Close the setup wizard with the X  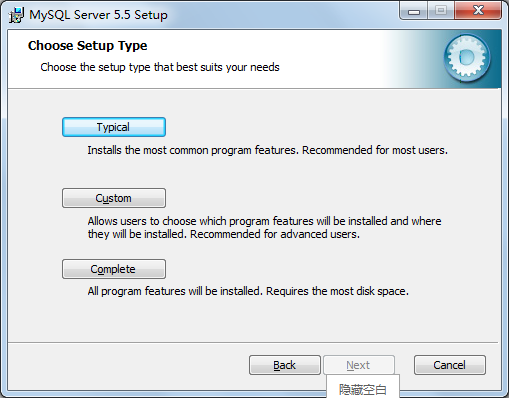pos(478,11)
